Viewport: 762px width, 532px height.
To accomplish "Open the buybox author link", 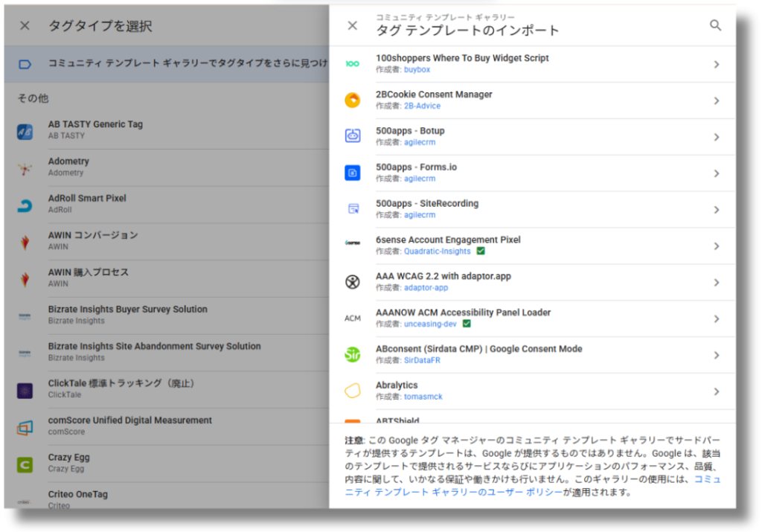I will point(417,70).
